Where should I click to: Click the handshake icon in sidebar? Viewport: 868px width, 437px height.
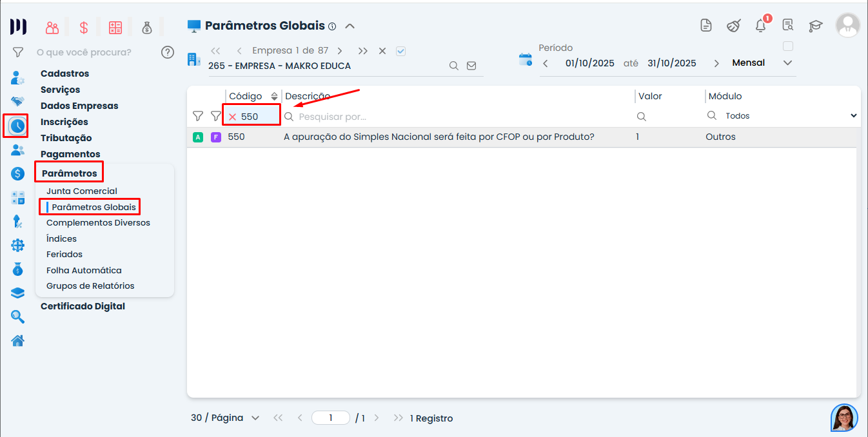coord(17,102)
